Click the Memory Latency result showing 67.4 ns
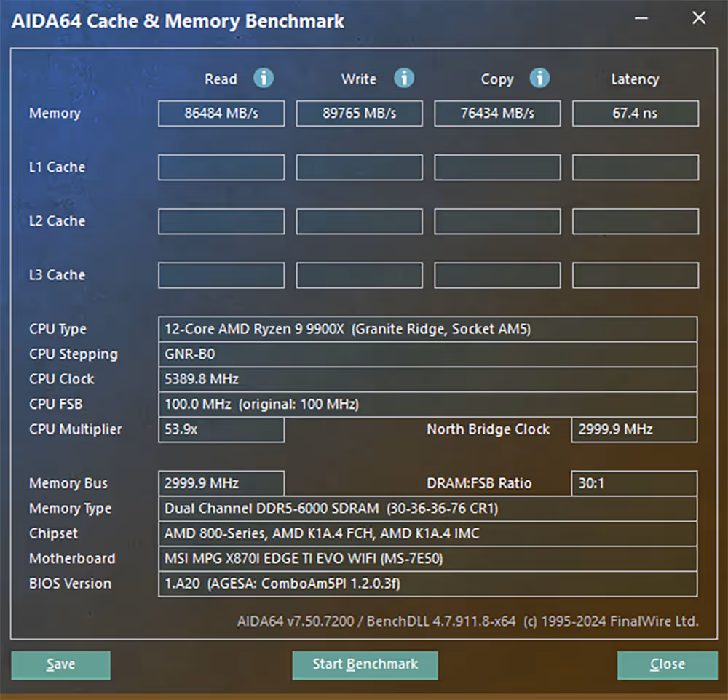 (635, 113)
